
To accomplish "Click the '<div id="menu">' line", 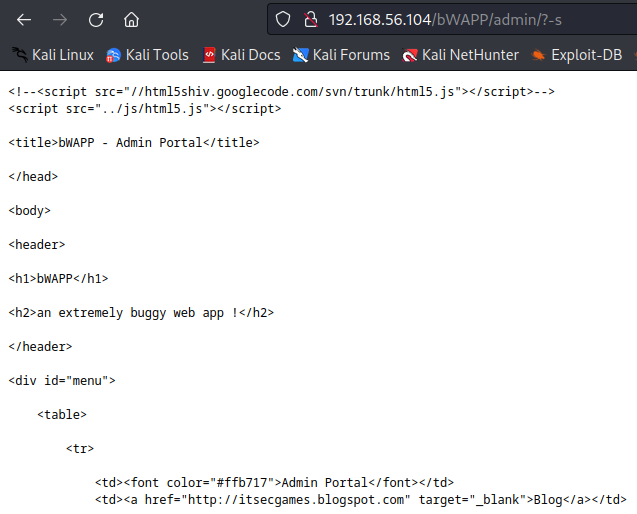I will (x=62, y=381).
